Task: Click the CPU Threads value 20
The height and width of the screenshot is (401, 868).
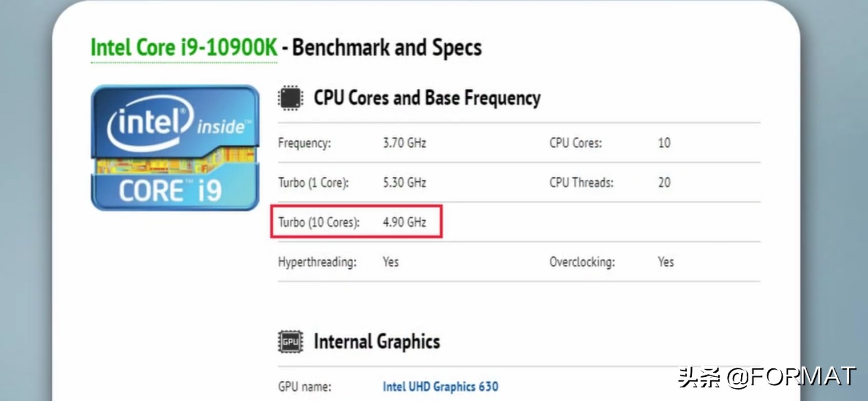Action: [x=664, y=183]
